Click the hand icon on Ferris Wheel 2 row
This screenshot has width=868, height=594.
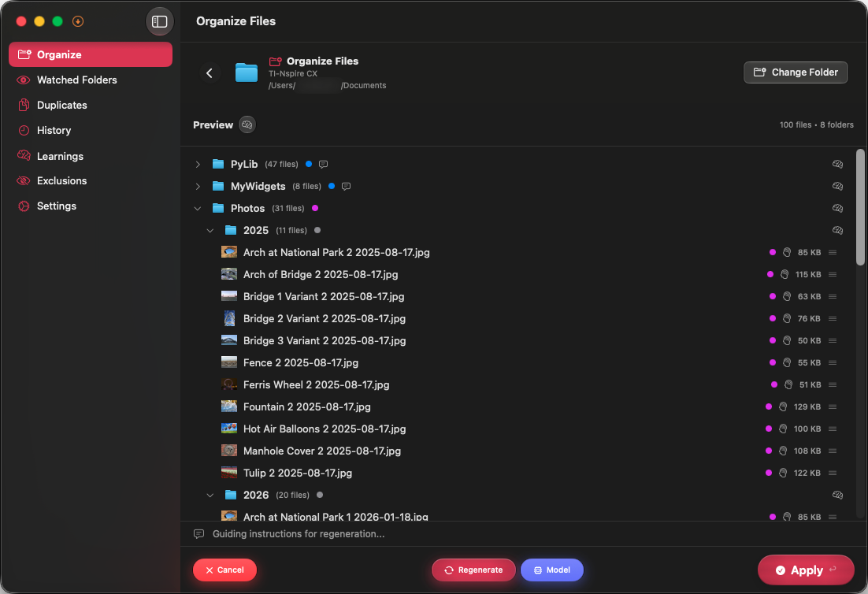788,384
